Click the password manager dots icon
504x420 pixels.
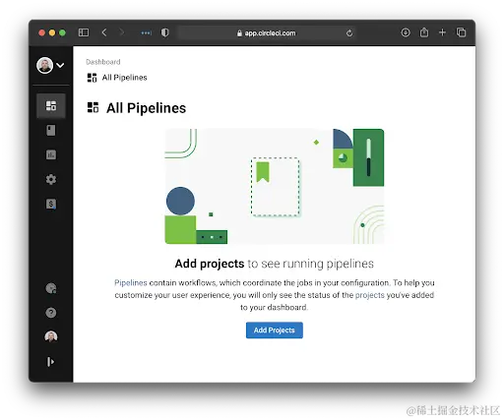tap(146, 32)
